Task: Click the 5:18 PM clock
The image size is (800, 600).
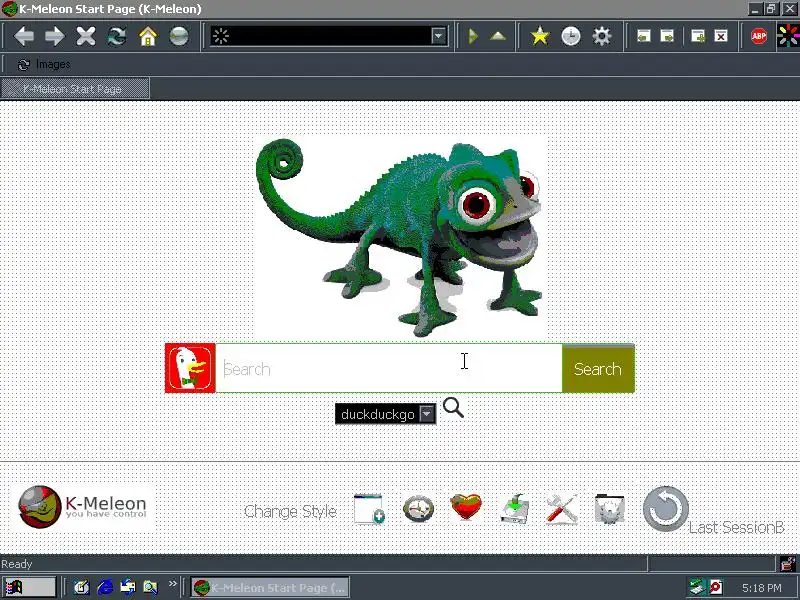Action: coord(761,588)
